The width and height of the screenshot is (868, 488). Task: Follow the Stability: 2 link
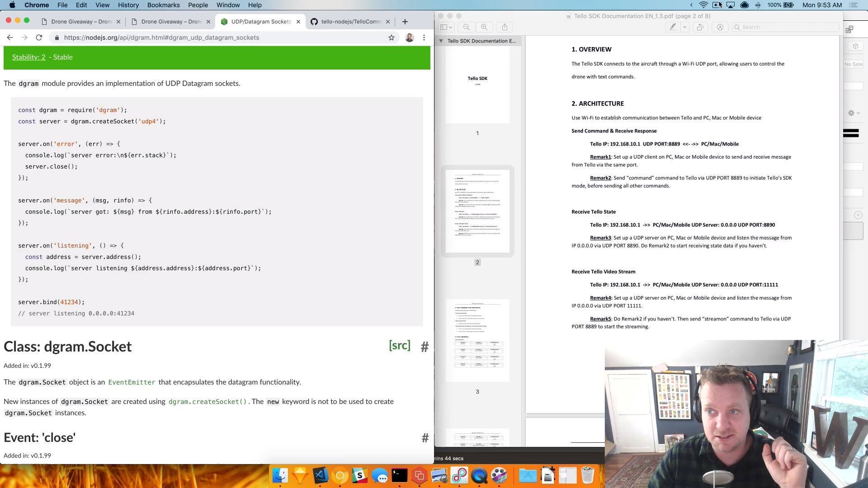point(29,57)
